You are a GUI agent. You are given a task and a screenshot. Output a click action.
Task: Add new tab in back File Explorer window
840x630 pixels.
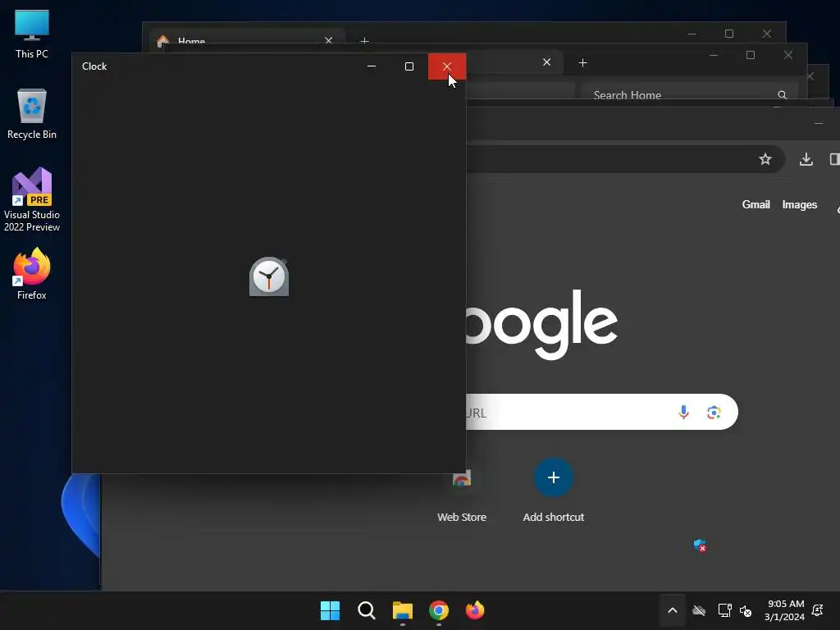364,41
